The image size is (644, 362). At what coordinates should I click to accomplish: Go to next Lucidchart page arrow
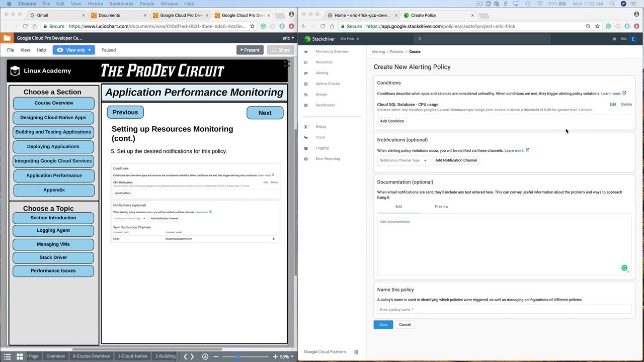(x=192, y=356)
